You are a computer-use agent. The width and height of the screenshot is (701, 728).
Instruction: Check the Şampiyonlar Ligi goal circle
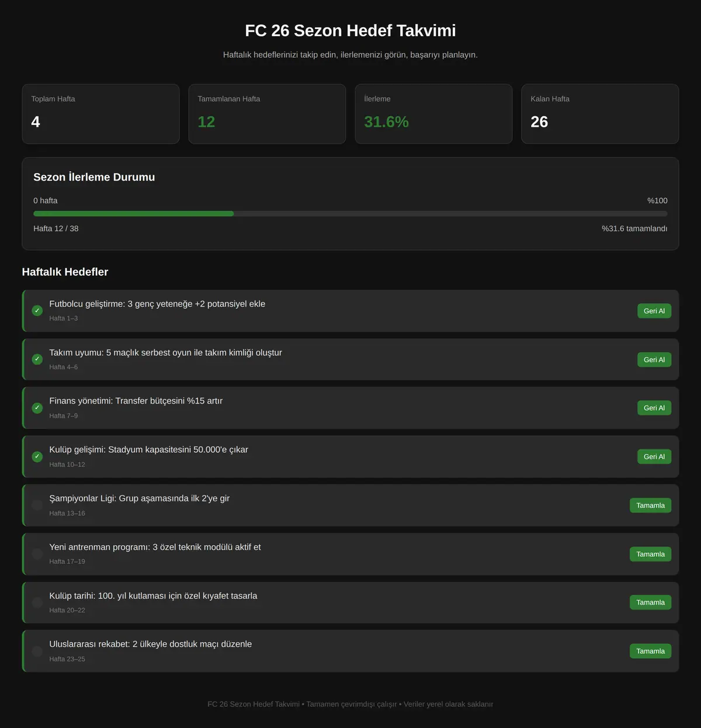pos(37,505)
